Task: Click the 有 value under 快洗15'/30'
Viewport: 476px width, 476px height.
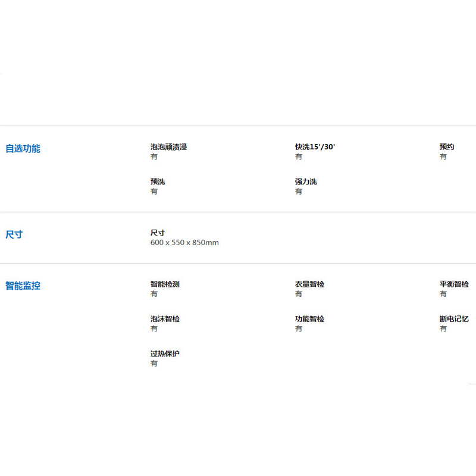Action: (x=299, y=156)
